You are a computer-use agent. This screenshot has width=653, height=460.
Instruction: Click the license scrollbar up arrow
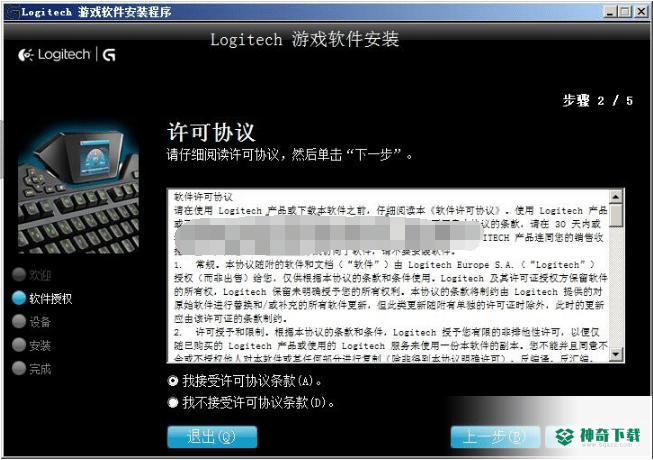point(616,196)
